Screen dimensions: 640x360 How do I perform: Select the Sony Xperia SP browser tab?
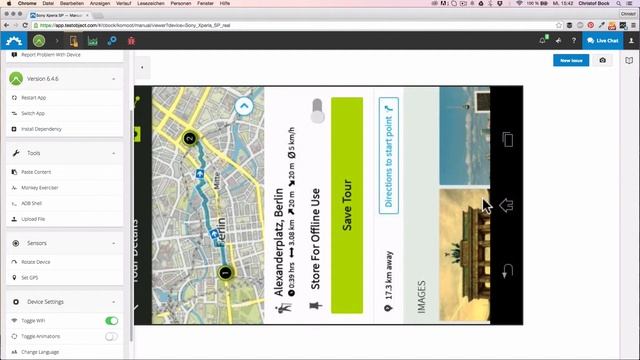click(59, 15)
